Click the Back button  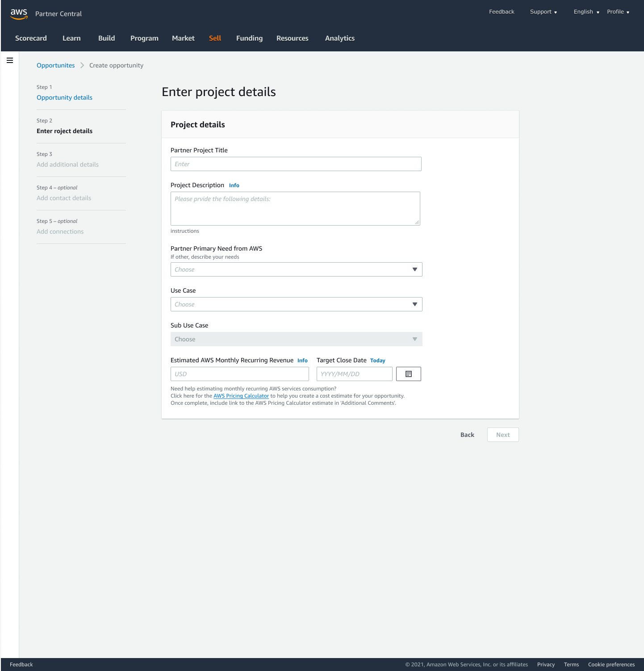pos(467,435)
